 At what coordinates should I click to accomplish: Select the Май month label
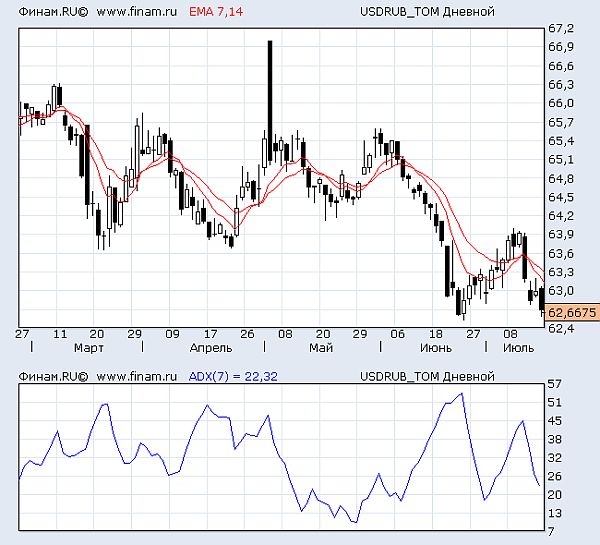tap(321, 348)
